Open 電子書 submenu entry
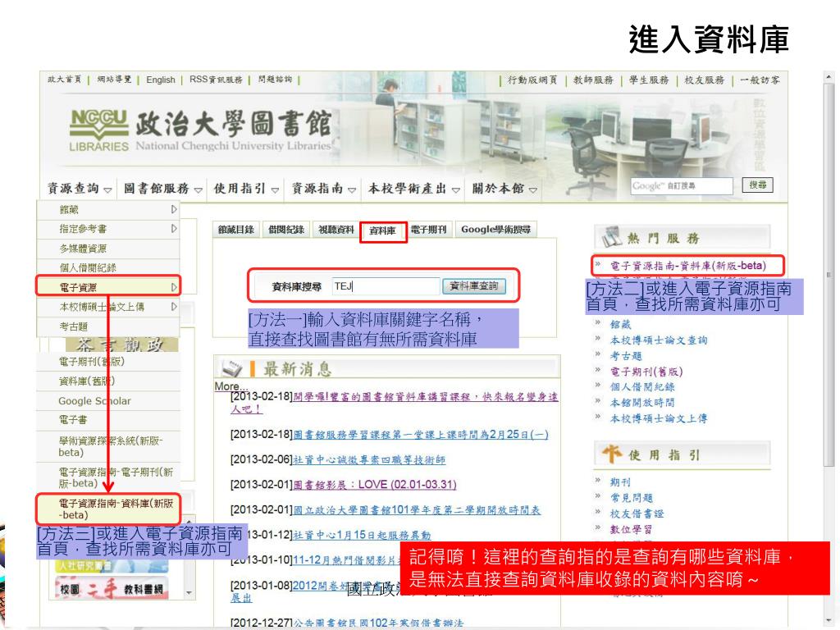840x630 pixels. point(107,419)
